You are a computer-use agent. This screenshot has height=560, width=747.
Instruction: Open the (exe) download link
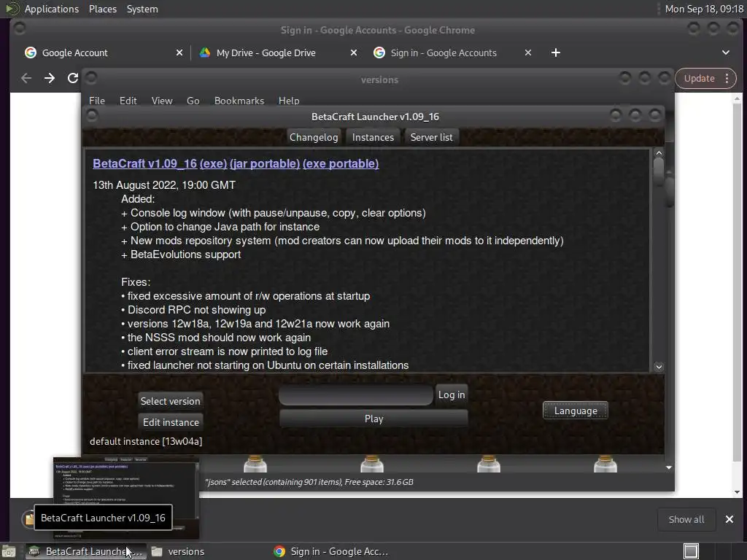213,163
